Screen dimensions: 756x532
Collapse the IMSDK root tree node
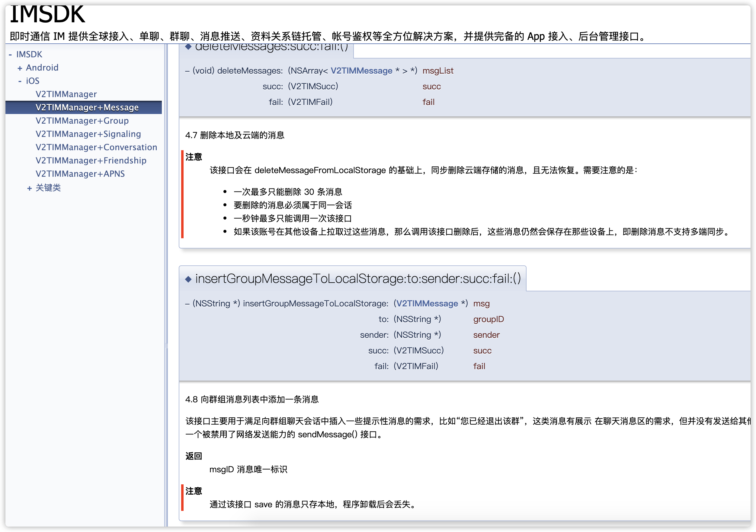coord(10,54)
